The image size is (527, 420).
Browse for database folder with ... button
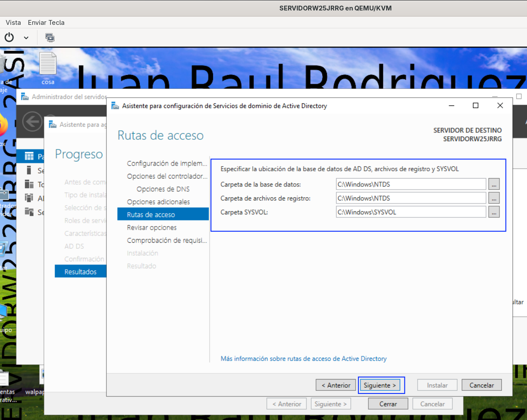(x=494, y=184)
